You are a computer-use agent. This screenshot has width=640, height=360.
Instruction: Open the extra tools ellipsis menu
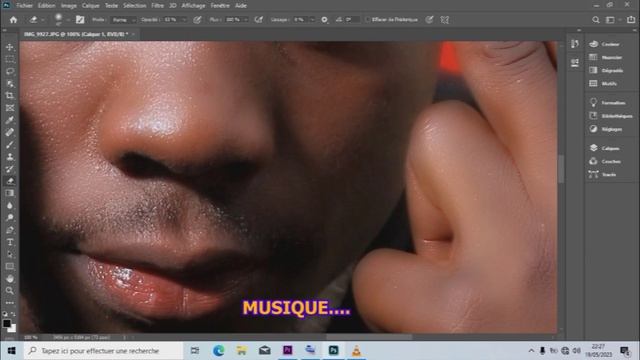(x=10, y=303)
